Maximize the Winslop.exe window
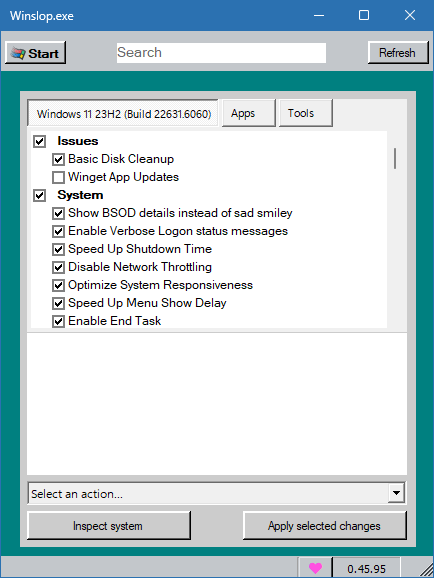The height and width of the screenshot is (578, 434). [x=364, y=15]
